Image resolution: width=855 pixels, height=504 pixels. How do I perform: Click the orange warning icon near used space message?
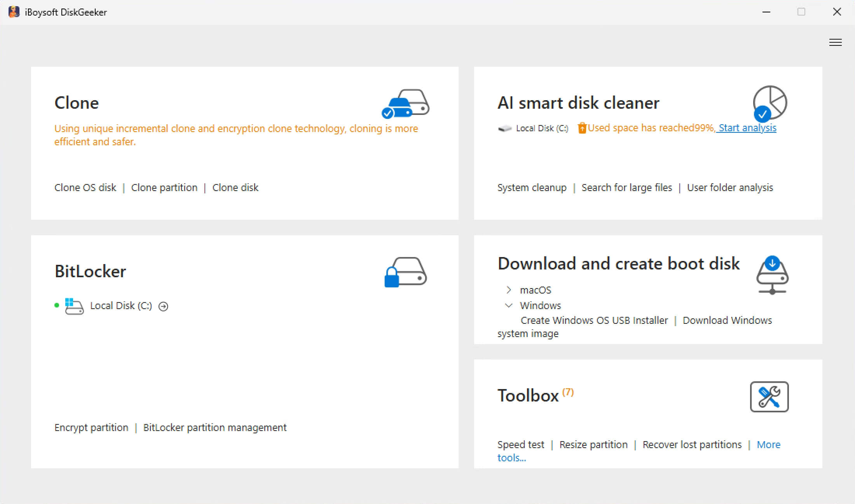(x=582, y=128)
